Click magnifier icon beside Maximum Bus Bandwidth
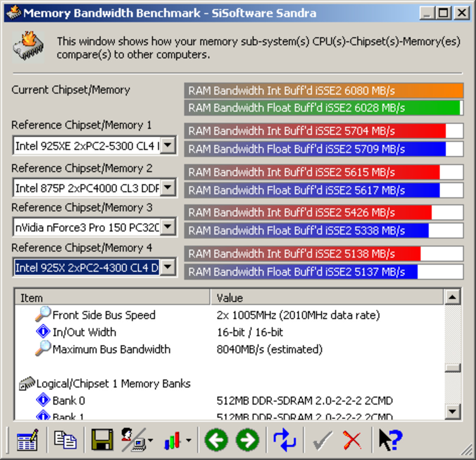This screenshot has width=476, height=460. 43,348
